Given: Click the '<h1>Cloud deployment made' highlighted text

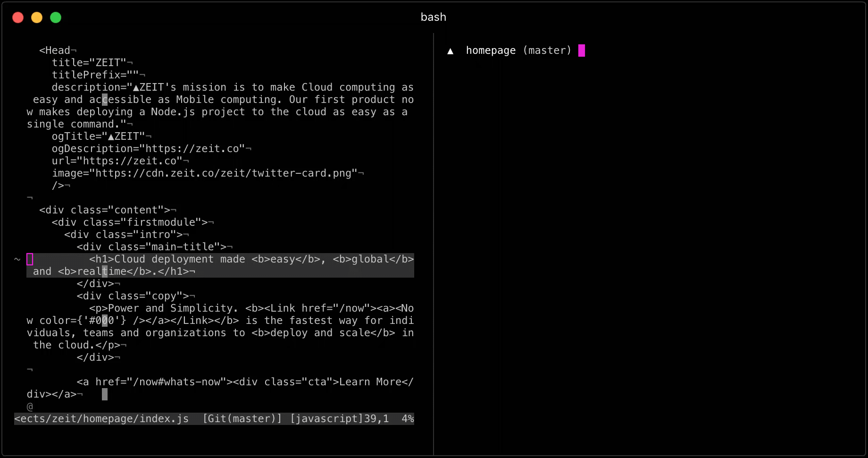Looking at the screenshot, I should 167,259.
